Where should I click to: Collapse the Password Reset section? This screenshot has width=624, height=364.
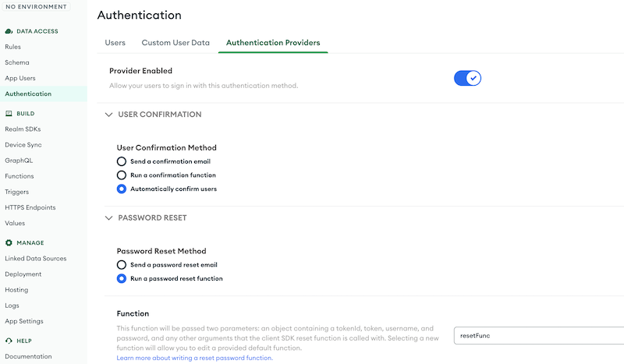(x=108, y=218)
